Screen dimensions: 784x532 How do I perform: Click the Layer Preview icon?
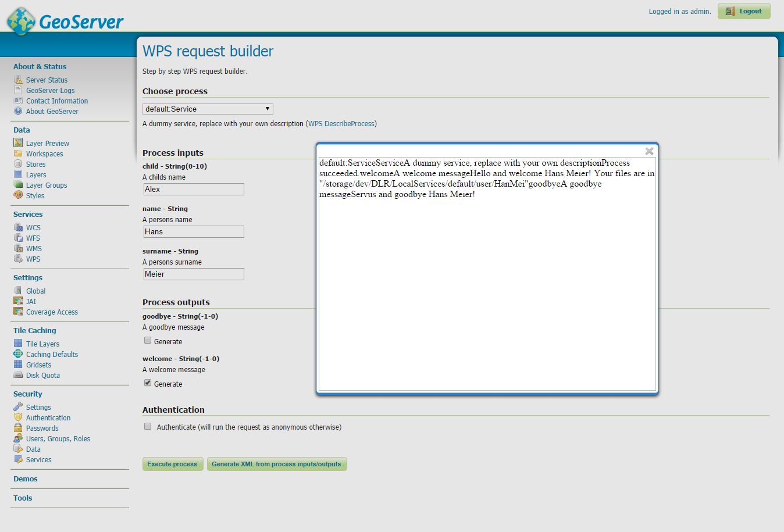18,143
